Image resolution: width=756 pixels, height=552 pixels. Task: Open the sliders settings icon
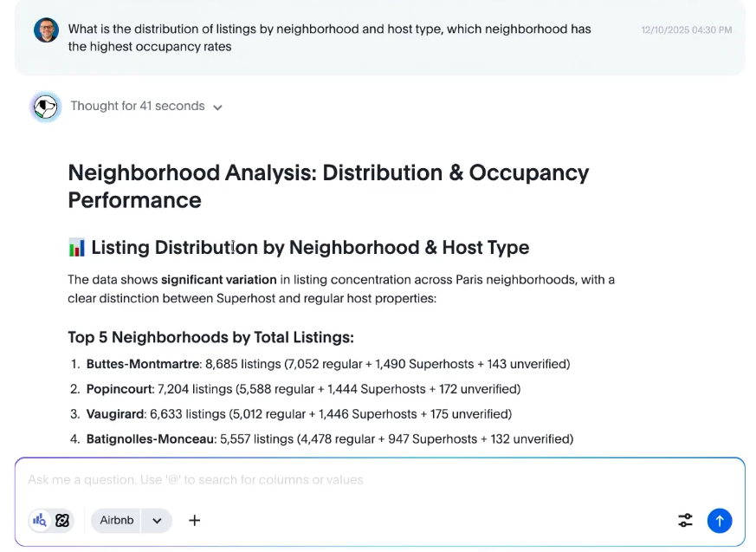pyautogui.click(x=685, y=520)
